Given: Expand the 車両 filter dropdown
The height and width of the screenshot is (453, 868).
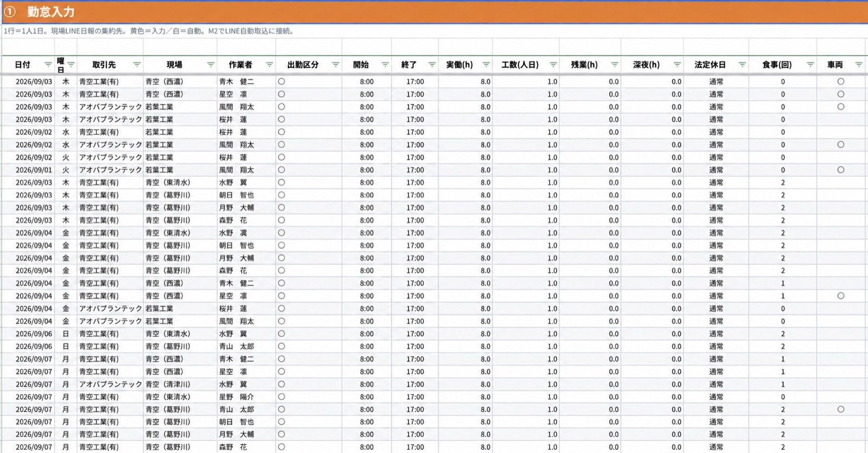Looking at the screenshot, I should click(859, 65).
